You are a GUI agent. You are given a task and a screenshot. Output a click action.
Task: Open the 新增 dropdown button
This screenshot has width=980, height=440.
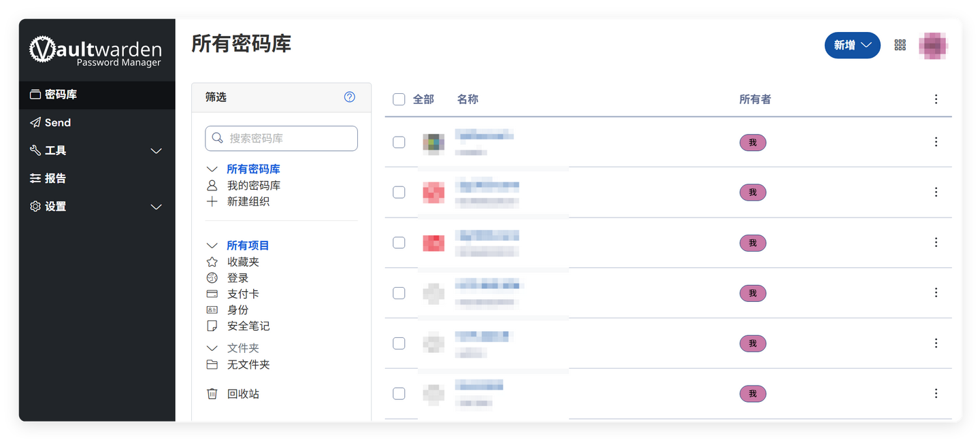coord(852,45)
